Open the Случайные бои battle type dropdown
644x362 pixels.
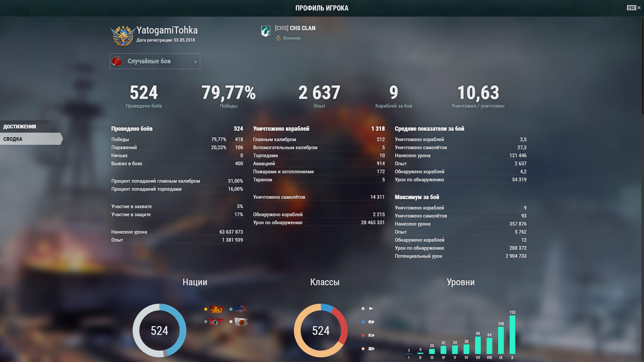coord(155,61)
